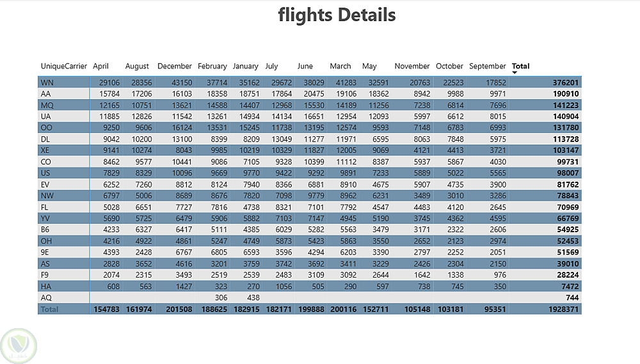Select the AQ carrier row label
This screenshot has height=364, width=640.
pos(46,297)
